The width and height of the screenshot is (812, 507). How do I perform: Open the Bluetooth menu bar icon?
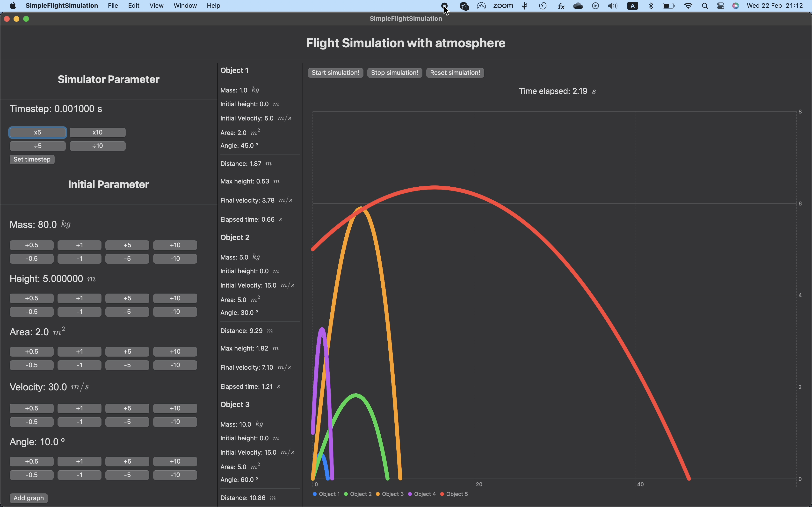[x=651, y=6]
